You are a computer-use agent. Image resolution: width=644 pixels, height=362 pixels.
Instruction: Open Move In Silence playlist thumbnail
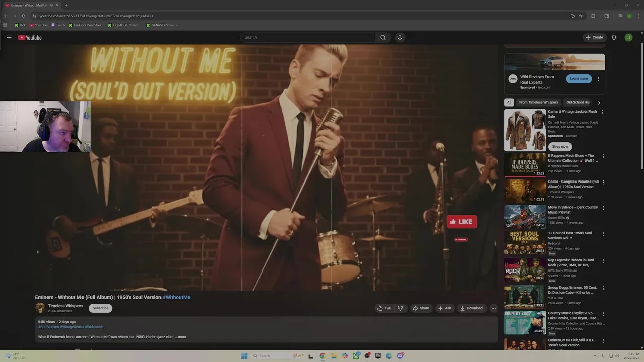click(x=525, y=216)
